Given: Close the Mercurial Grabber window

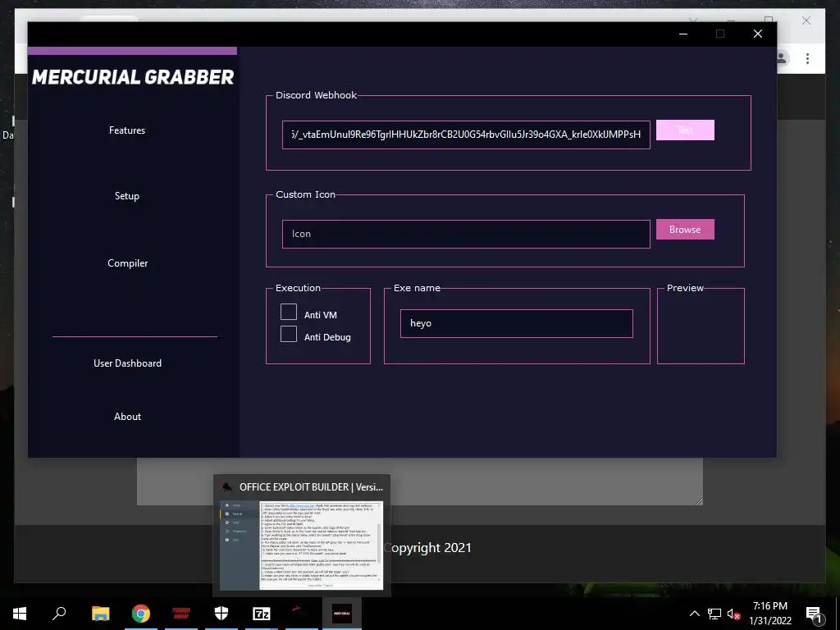Looking at the screenshot, I should tap(757, 34).
